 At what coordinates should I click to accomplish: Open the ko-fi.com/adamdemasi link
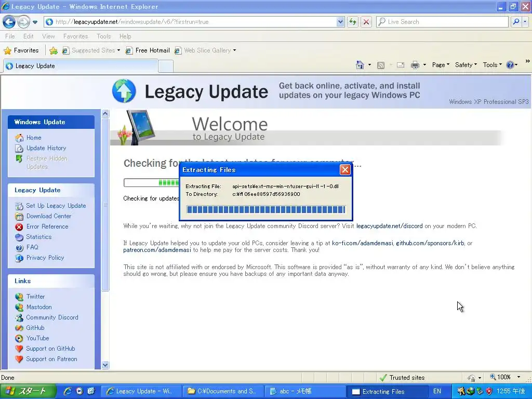point(362,243)
